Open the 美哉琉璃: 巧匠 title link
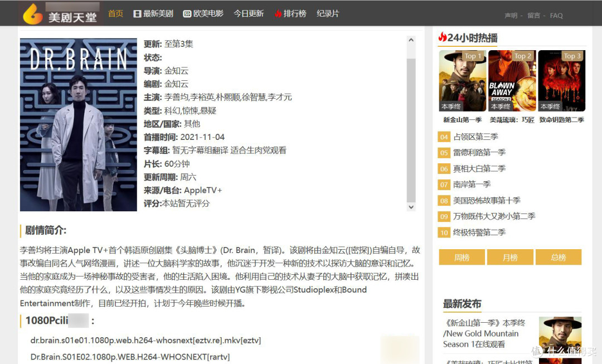This screenshot has height=364, width=602. [x=512, y=120]
